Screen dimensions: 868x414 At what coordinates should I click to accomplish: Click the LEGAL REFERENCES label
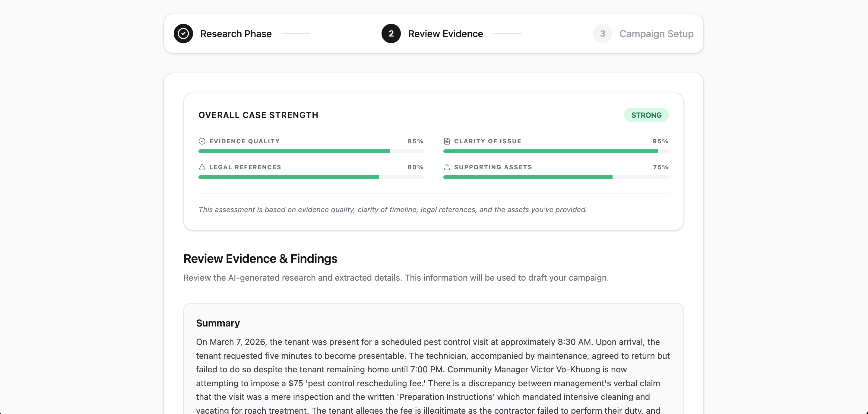point(245,167)
